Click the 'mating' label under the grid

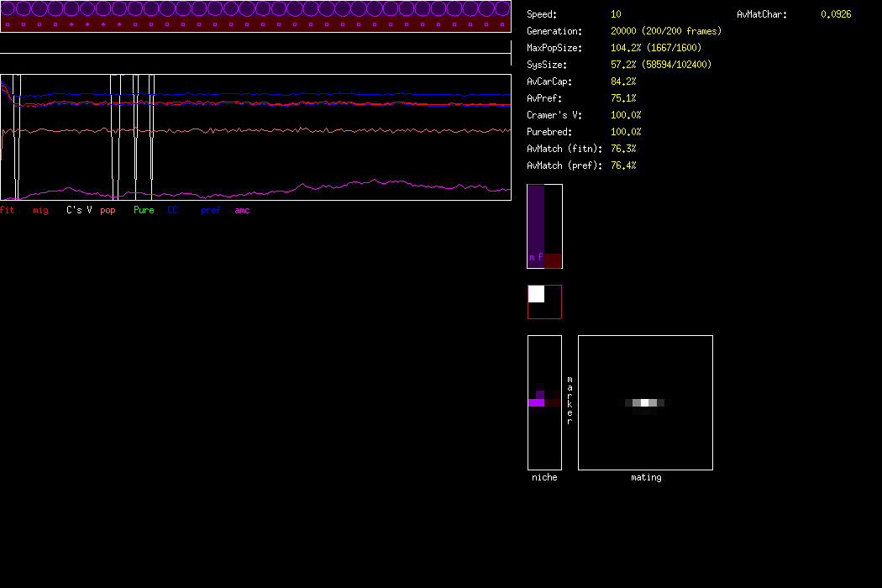[x=645, y=477]
